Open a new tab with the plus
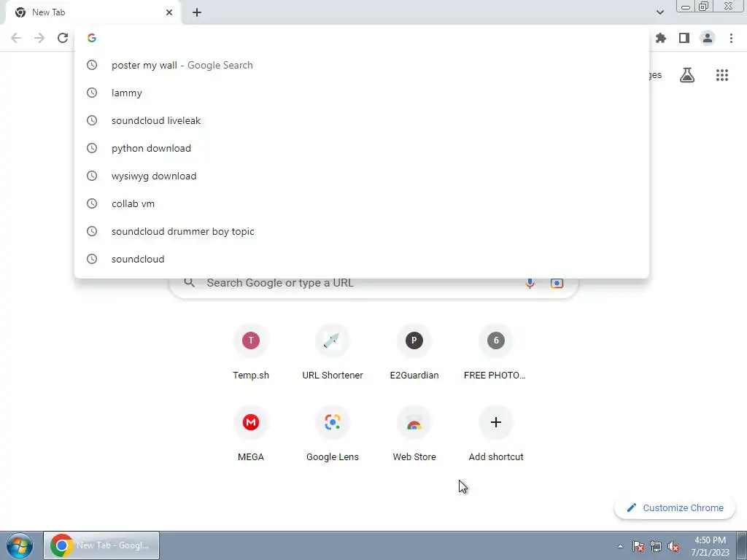Screen dimensions: 747x560 tap(197, 12)
